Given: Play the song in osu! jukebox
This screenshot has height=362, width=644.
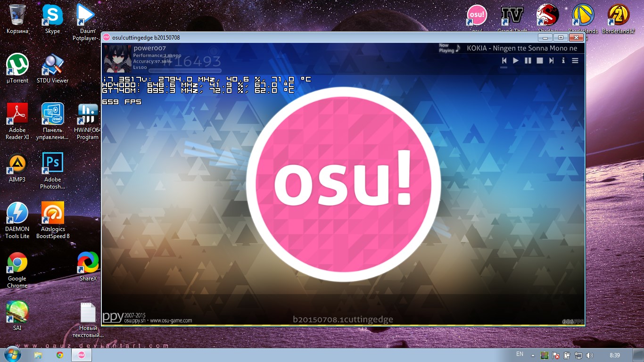Looking at the screenshot, I should [516, 61].
